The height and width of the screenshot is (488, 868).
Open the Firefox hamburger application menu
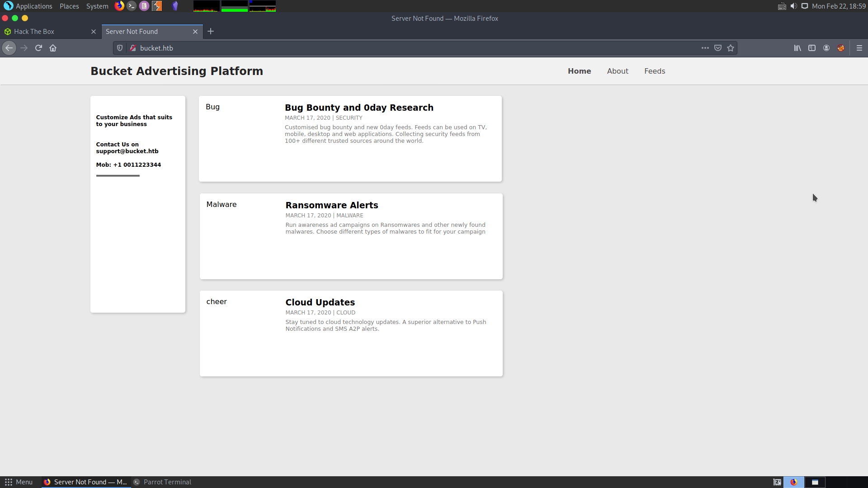(x=859, y=48)
